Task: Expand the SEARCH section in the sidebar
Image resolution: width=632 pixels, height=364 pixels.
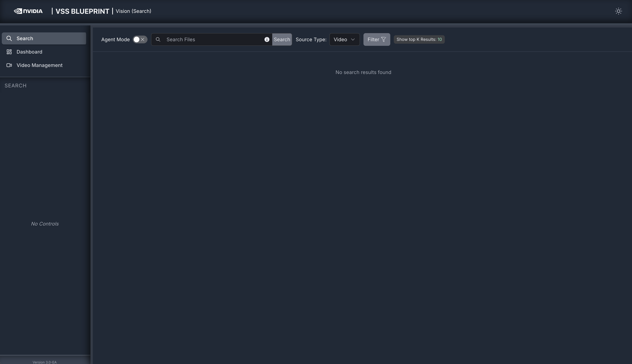Action: click(x=16, y=85)
